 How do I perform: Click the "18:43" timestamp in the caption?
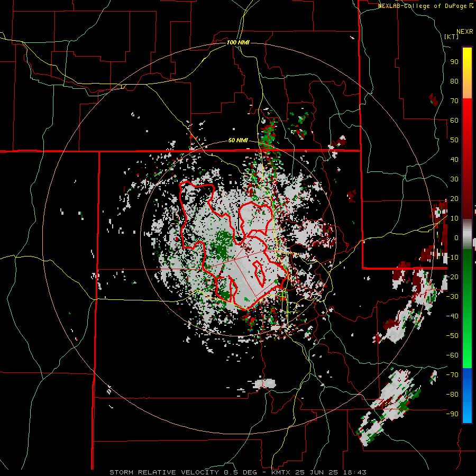point(354,472)
